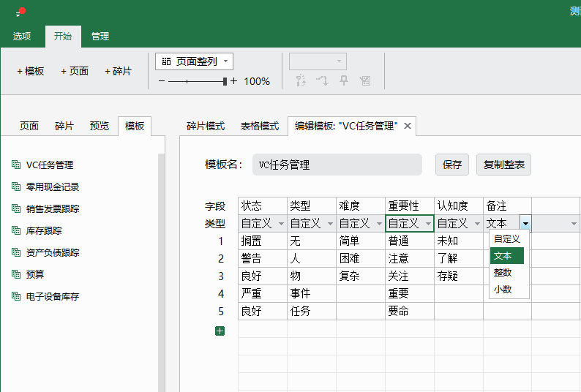This screenshot has height=392, width=581.
Task: Select the 任务 cell in row 5
Action: (312, 311)
